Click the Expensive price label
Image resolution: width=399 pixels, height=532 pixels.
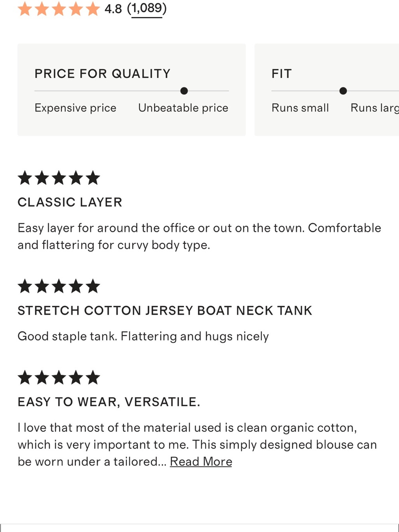coord(75,108)
